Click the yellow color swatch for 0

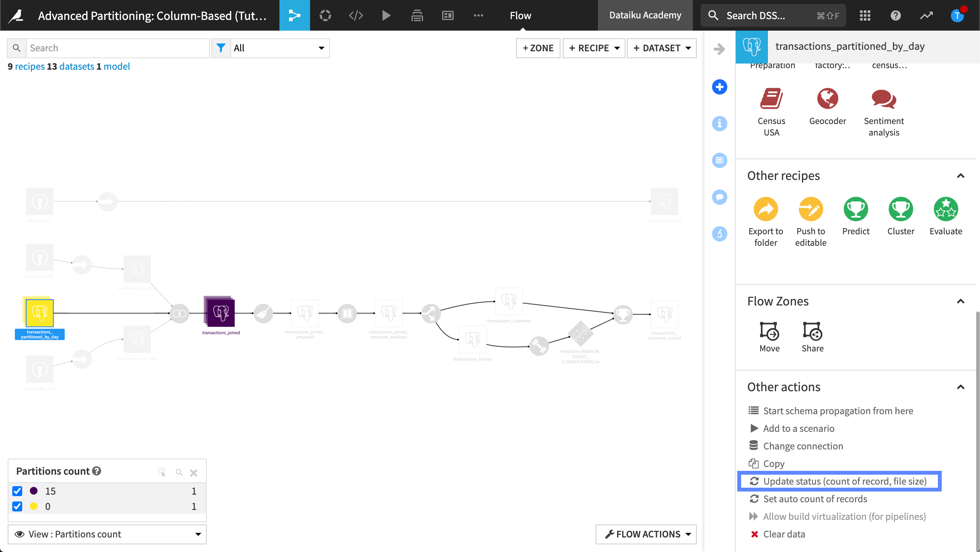[x=34, y=506]
